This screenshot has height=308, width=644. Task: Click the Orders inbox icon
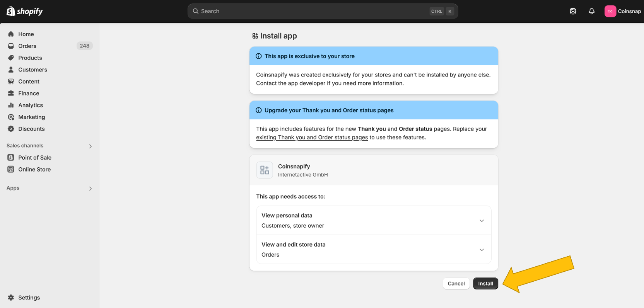pos(11,46)
